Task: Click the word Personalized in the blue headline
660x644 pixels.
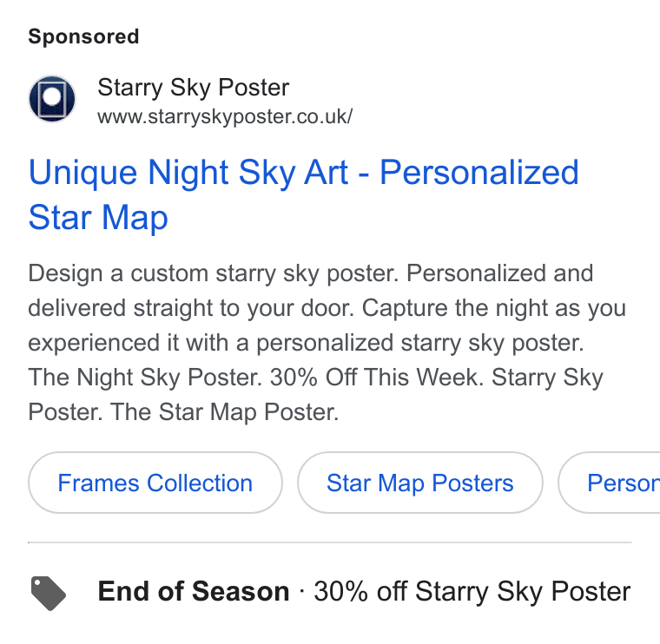Action: 479,172
